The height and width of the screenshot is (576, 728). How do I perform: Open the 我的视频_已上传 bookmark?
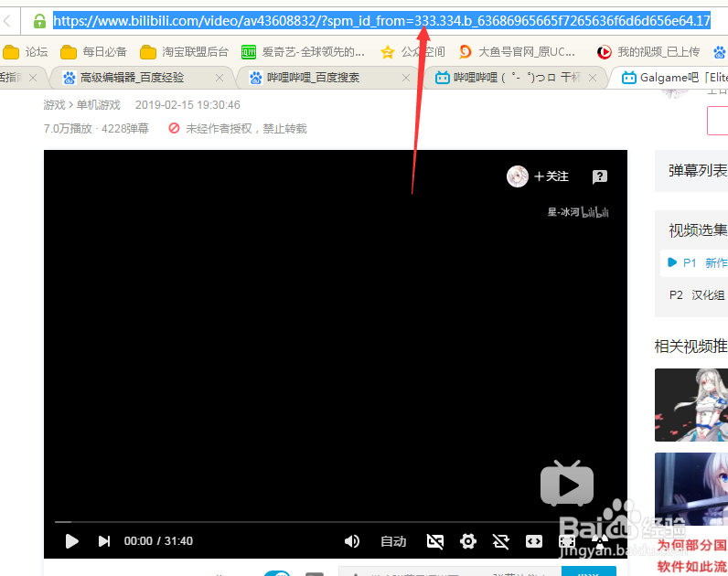point(648,52)
